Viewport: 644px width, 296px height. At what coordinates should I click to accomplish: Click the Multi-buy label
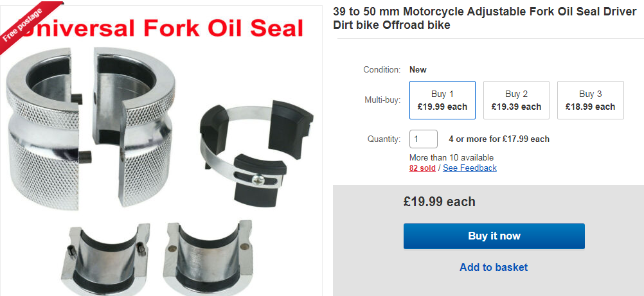pyautogui.click(x=382, y=100)
